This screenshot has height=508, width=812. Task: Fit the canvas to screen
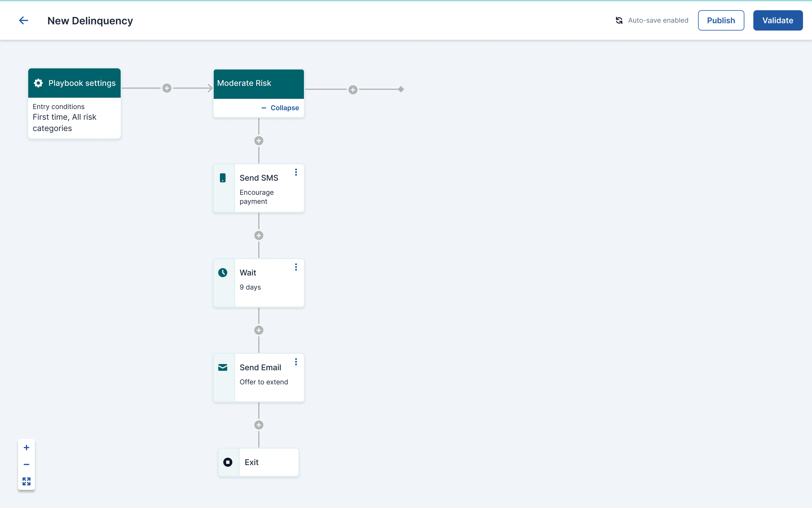tap(27, 481)
